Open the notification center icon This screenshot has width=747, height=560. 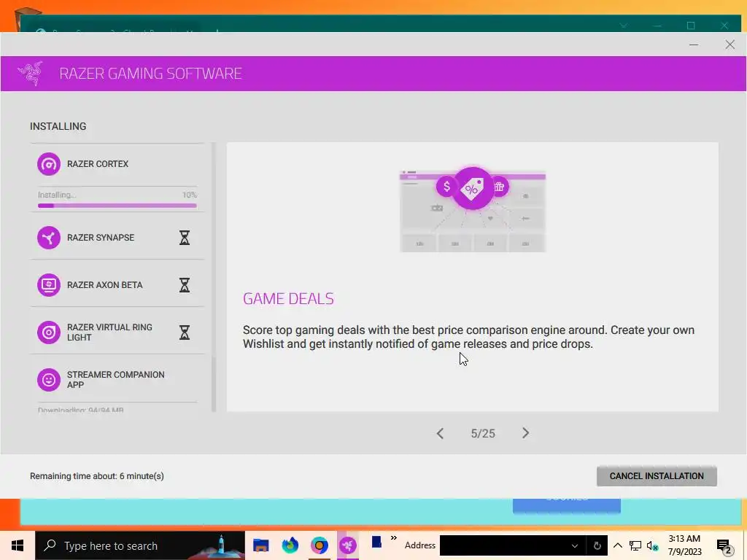pos(724,547)
